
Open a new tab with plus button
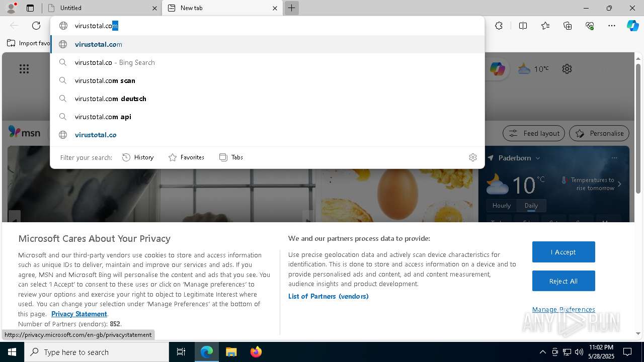click(x=291, y=8)
